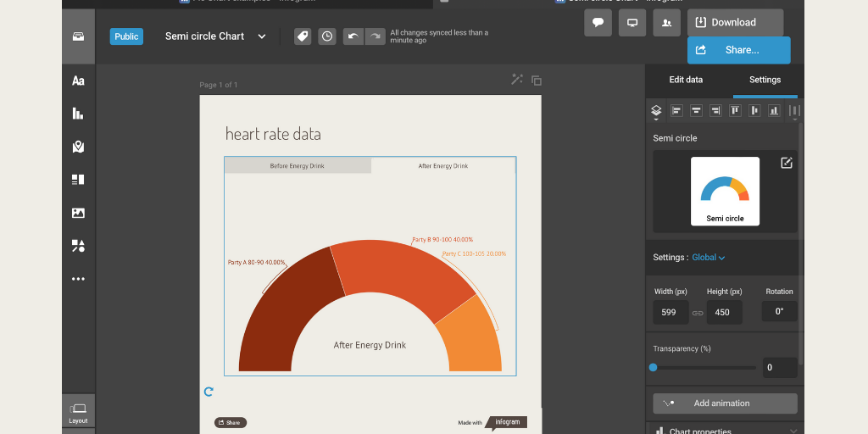Screen dimensions: 868x434
Task: Redo the last change
Action: coord(376,36)
